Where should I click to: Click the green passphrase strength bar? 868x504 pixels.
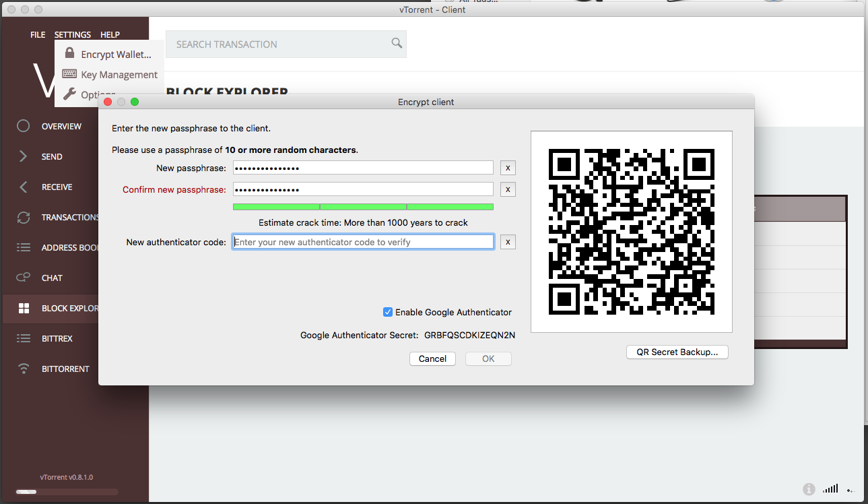(363, 207)
